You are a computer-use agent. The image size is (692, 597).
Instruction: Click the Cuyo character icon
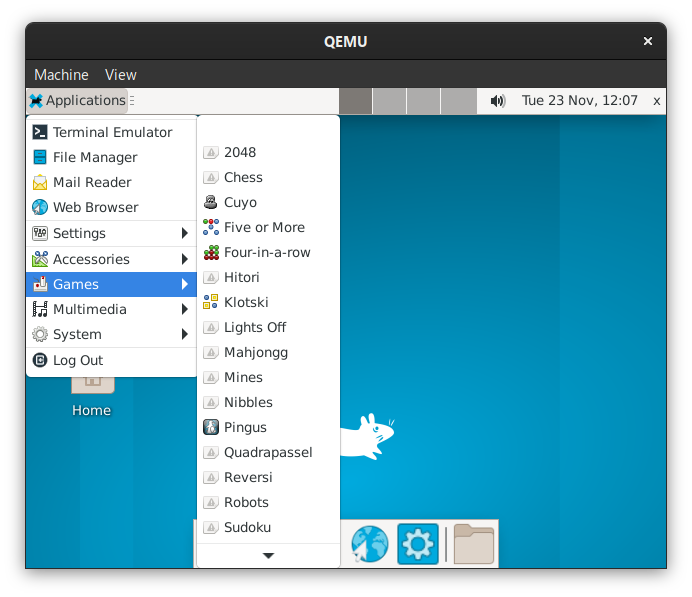tap(211, 202)
